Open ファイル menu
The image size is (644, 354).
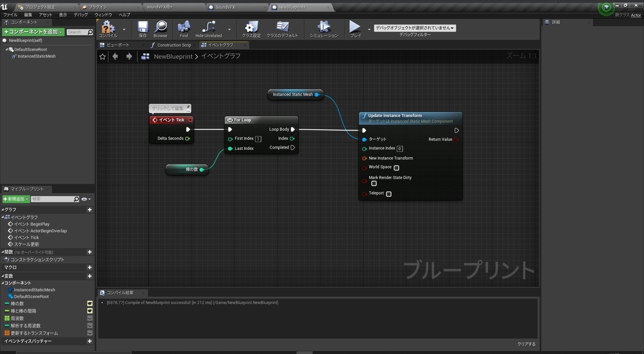[10, 14]
